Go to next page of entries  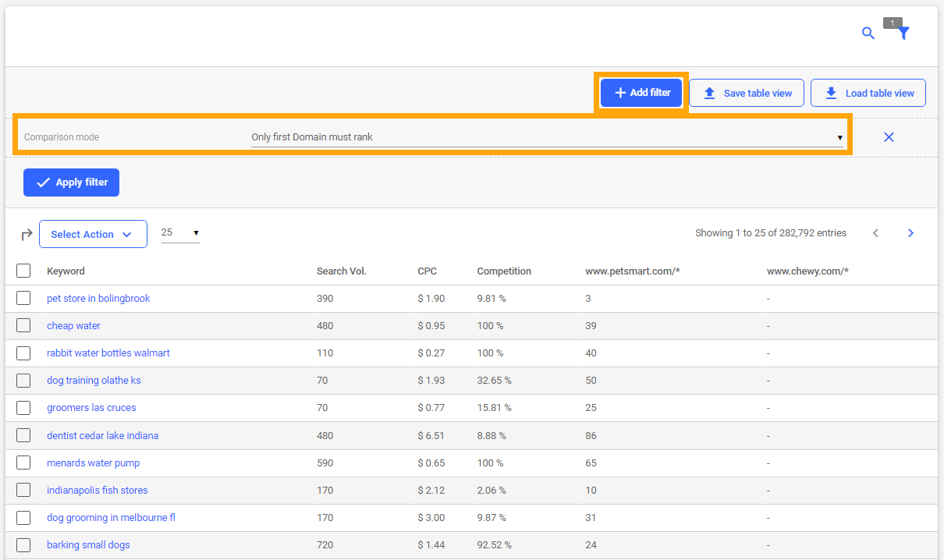(x=910, y=233)
